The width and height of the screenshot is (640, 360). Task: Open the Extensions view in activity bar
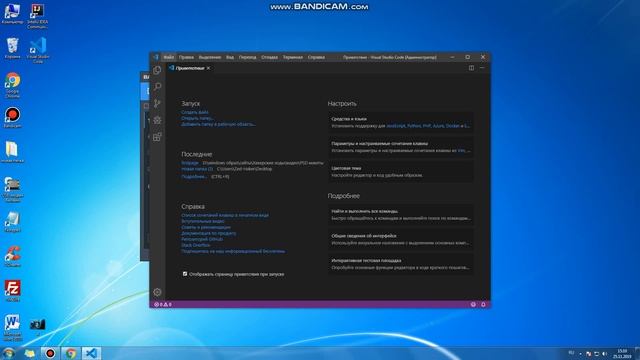pyautogui.click(x=157, y=137)
